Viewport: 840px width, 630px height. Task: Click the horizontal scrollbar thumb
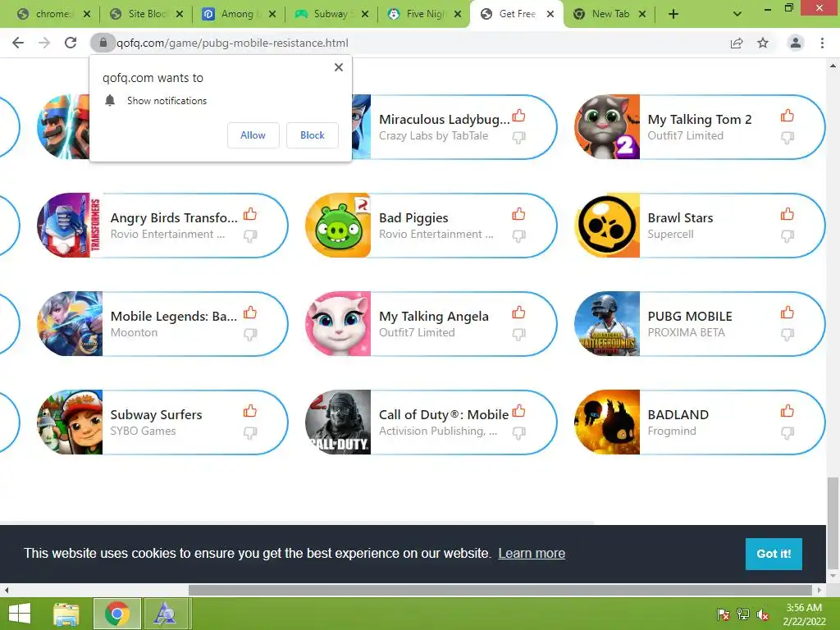coord(501,590)
